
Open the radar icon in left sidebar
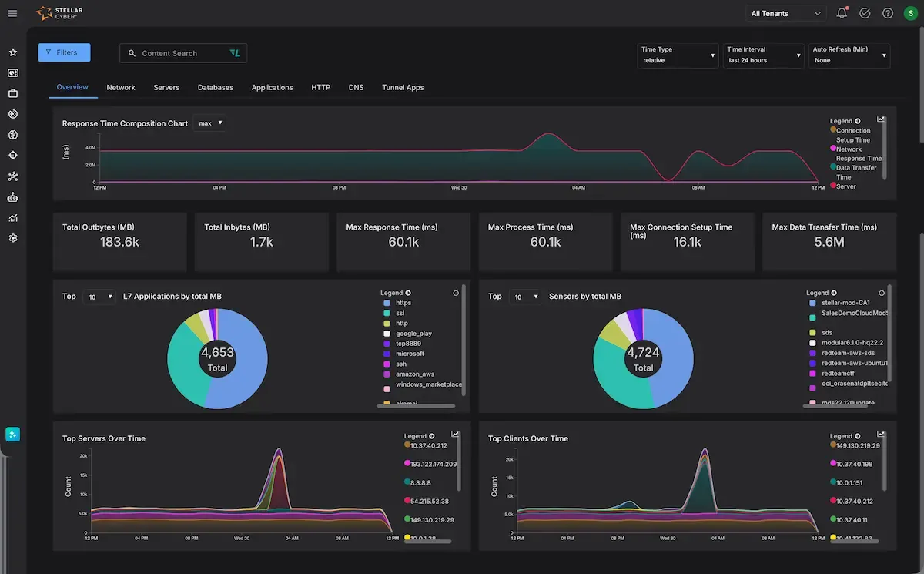13,114
